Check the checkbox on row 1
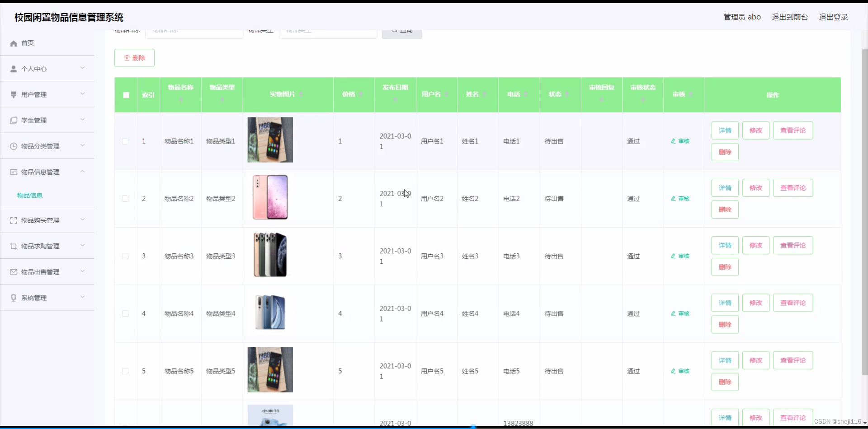Viewport: 868px width, 429px height. point(125,141)
